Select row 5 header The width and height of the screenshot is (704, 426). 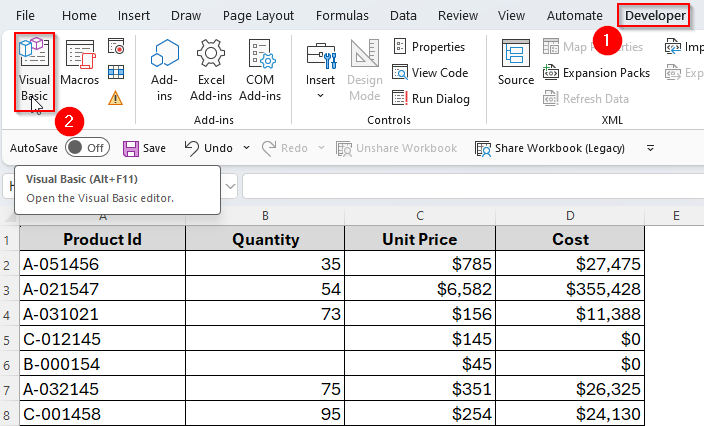point(7,340)
